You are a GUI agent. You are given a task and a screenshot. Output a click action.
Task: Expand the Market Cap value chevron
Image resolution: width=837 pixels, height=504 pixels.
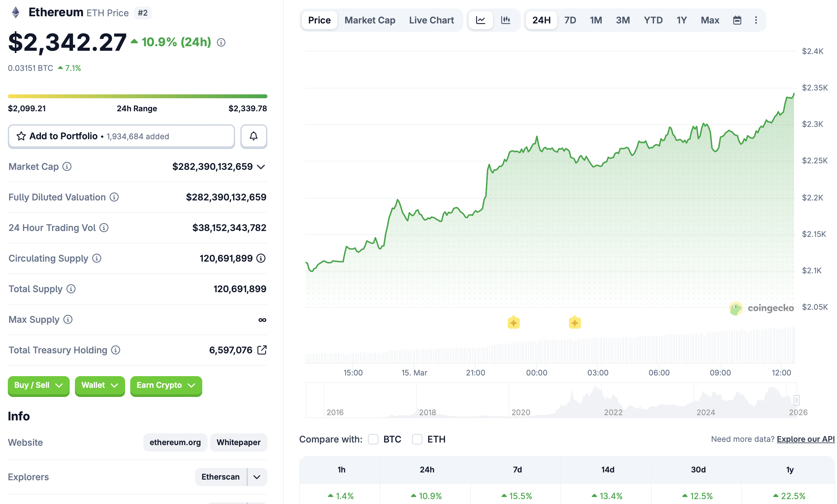[x=261, y=167]
